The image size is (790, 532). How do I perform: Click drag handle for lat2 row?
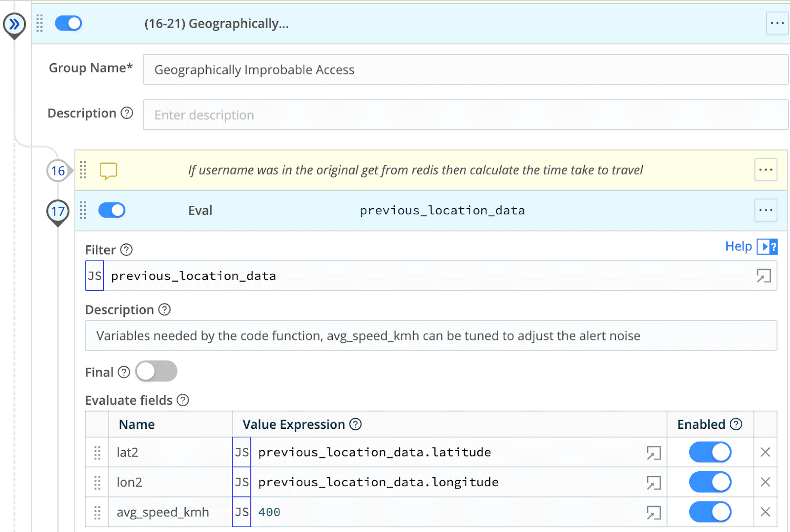pyautogui.click(x=97, y=453)
